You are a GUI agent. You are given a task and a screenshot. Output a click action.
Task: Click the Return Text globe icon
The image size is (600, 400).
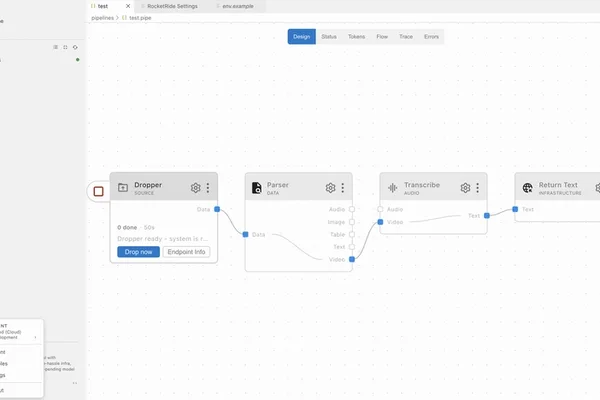[528, 188]
